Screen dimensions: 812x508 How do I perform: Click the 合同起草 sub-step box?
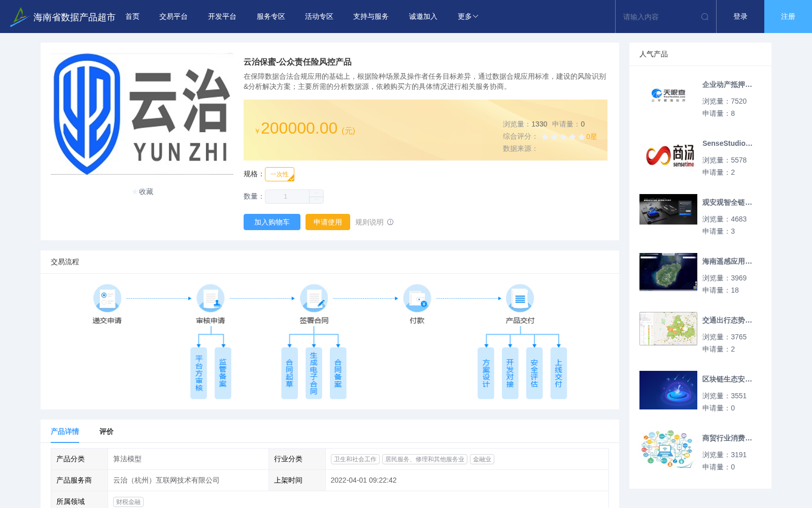point(289,373)
